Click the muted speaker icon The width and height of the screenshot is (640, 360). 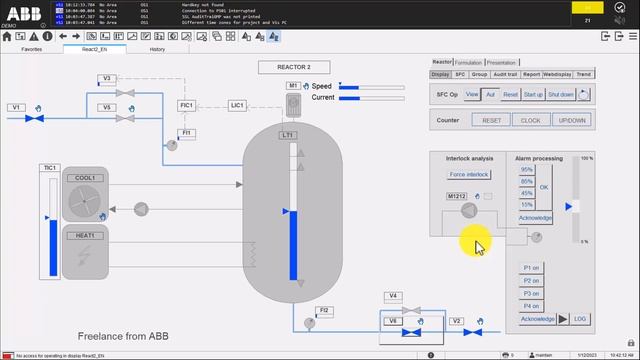click(620, 20)
